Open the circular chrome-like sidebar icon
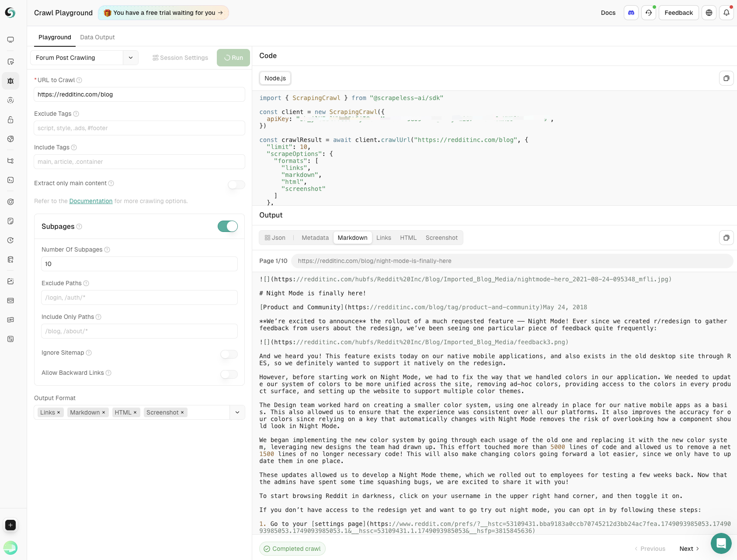The image size is (737, 560). [10, 202]
